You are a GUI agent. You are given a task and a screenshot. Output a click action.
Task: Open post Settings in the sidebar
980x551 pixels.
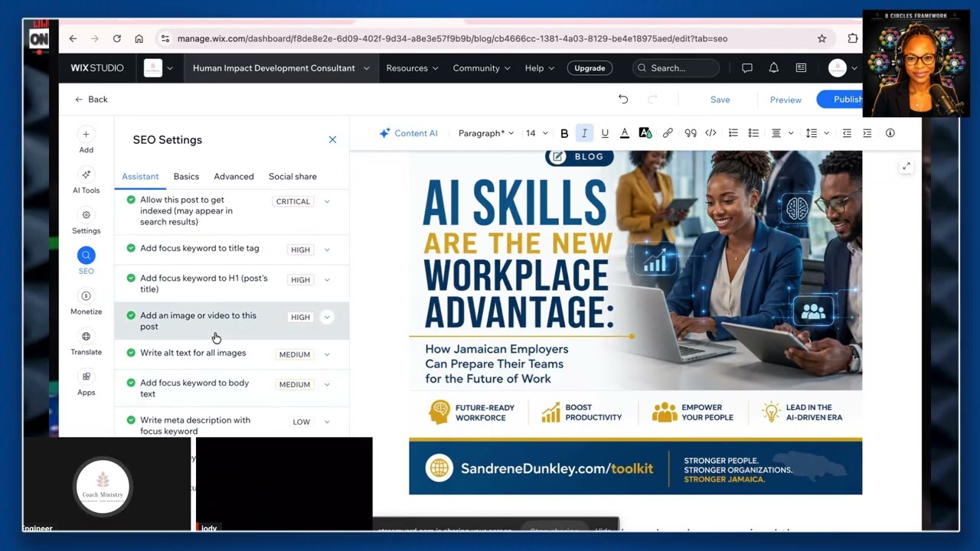[x=86, y=222]
